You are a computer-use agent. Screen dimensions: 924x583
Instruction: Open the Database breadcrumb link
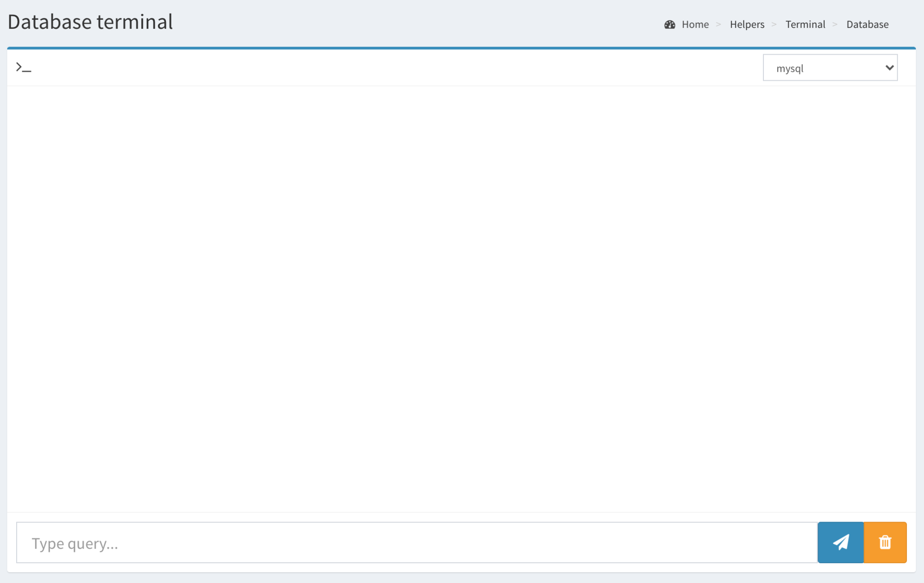click(x=867, y=24)
